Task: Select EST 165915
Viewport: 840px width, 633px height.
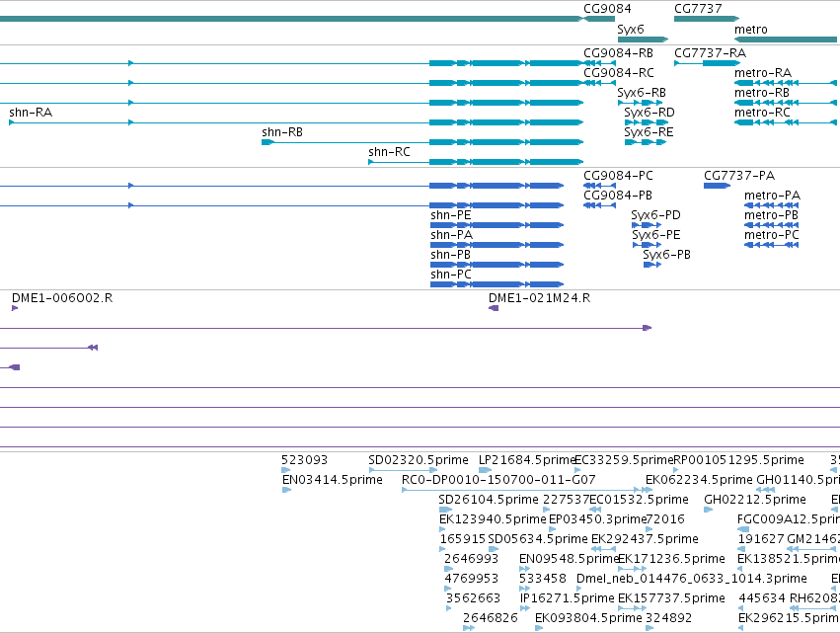Action: click(442, 549)
